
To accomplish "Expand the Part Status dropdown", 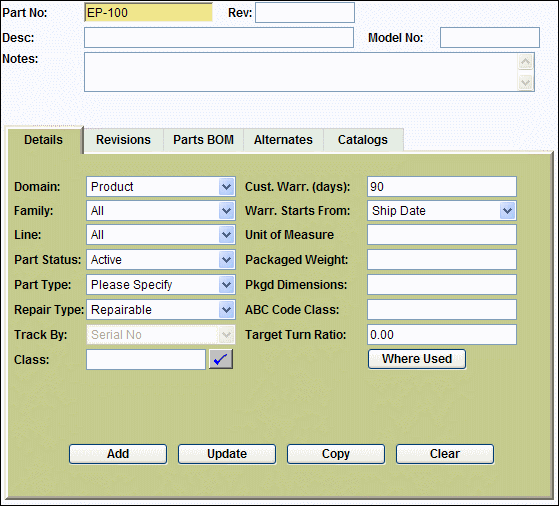I will tap(226, 260).
